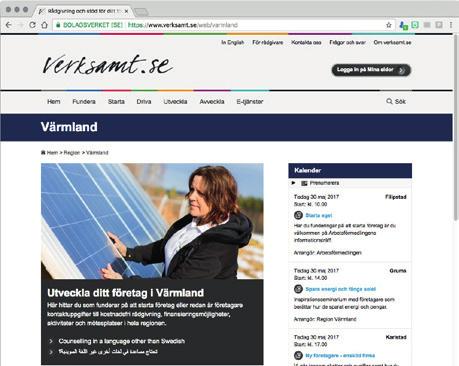Open the Hem menu item
Screen dimensions: 459x366
point(54,101)
